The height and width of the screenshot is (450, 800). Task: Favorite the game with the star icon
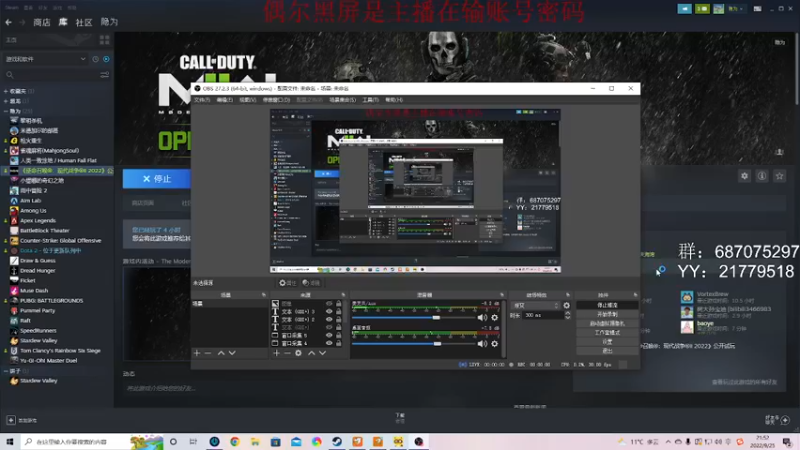pos(779,176)
